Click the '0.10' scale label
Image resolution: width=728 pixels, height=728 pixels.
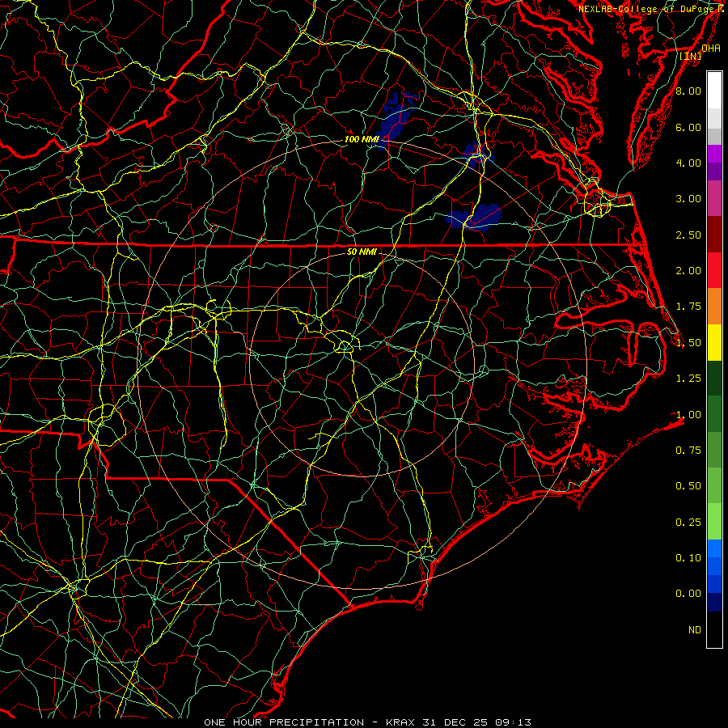(688, 557)
